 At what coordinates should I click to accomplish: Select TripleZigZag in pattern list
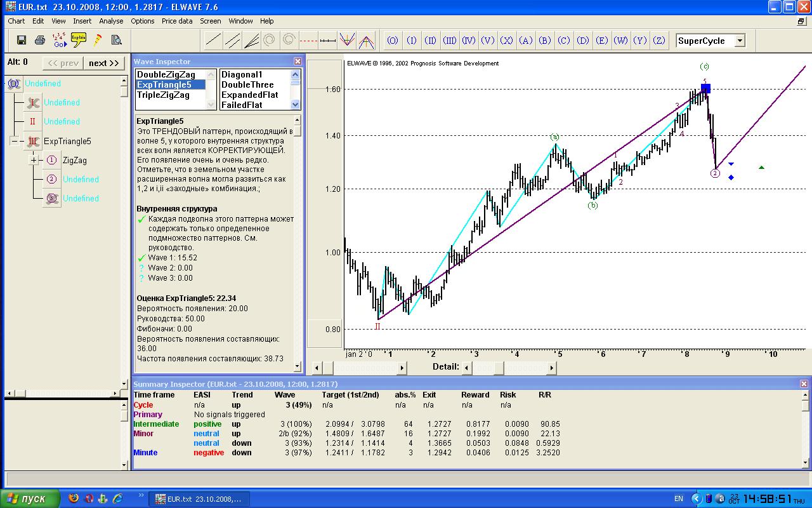[x=163, y=95]
